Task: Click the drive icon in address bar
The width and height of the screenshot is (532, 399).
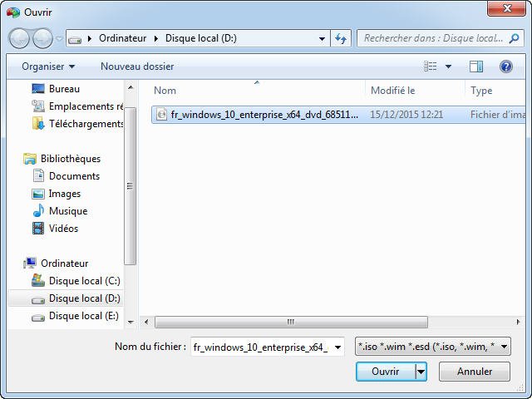Action: [75, 39]
